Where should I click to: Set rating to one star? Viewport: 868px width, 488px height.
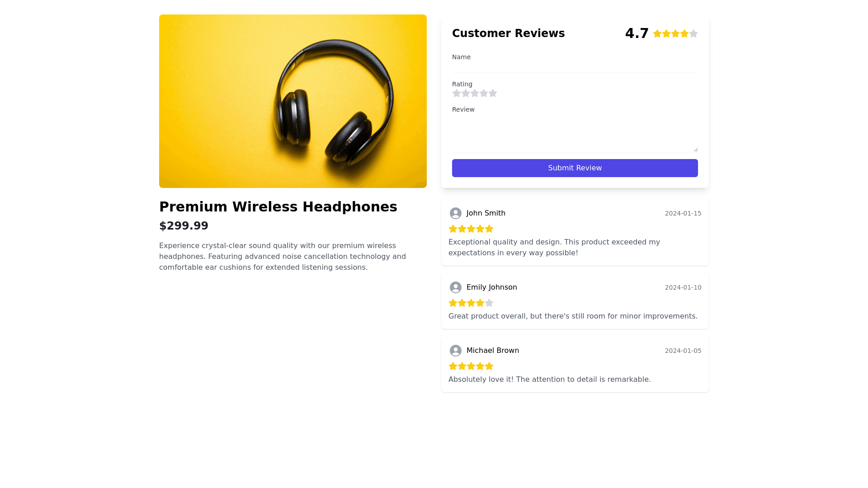pyautogui.click(x=457, y=93)
